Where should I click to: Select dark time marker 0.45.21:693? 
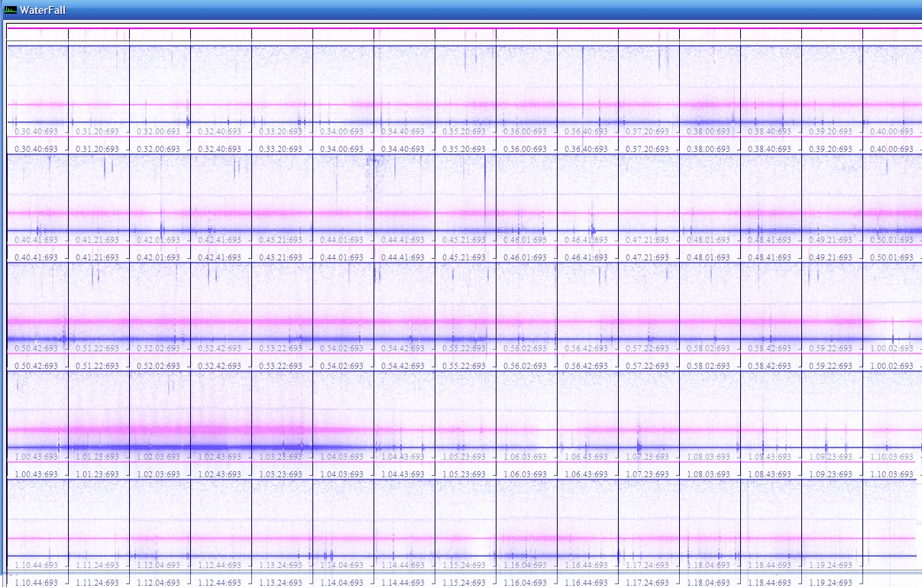[464, 257]
